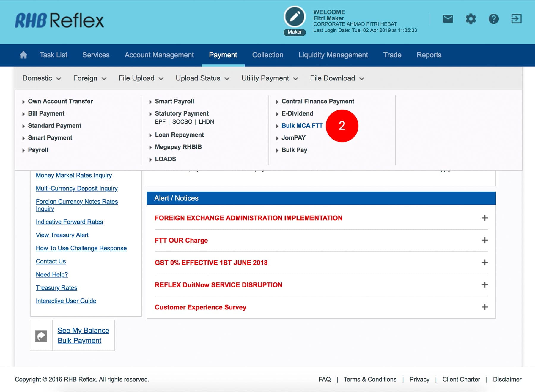Expand the Utility Payment dropdown
Image resolution: width=535 pixels, height=392 pixels.
click(x=270, y=78)
